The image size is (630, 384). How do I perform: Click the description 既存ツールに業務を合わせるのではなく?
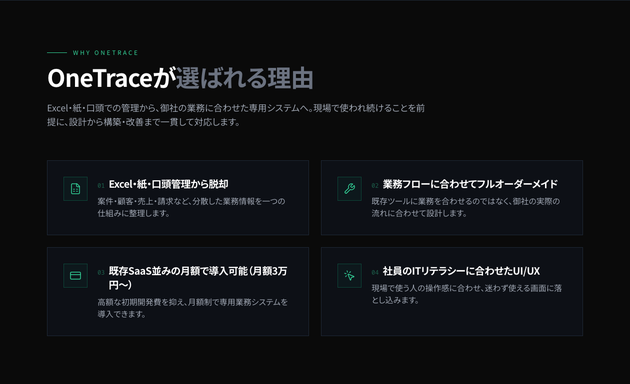[x=466, y=207]
